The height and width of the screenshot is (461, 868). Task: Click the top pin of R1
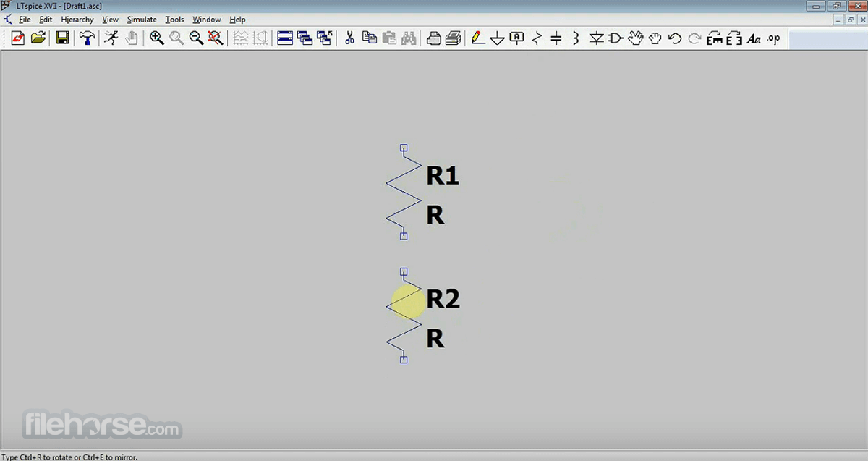click(x=404, y=148)
